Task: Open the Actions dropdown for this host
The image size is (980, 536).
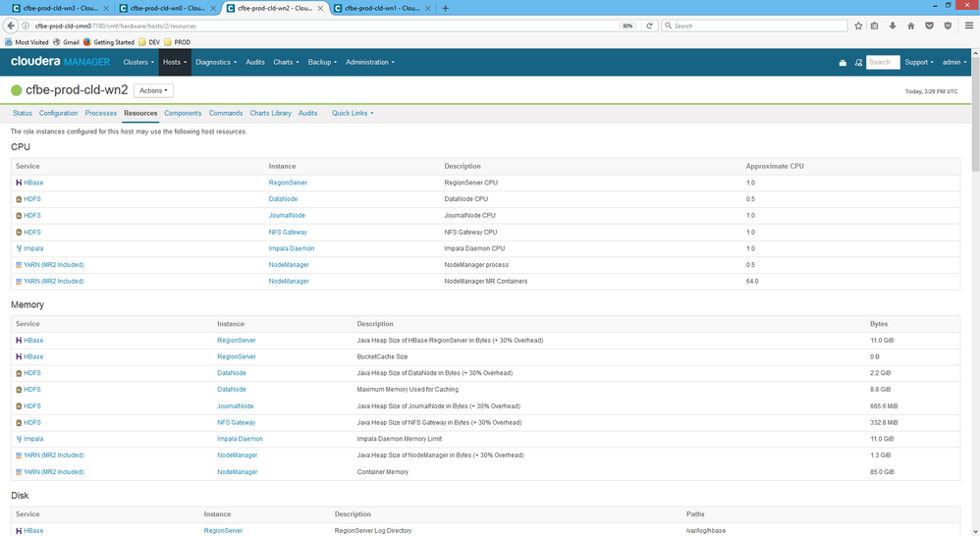Action: pyautogui.click(x=153, y=90)
